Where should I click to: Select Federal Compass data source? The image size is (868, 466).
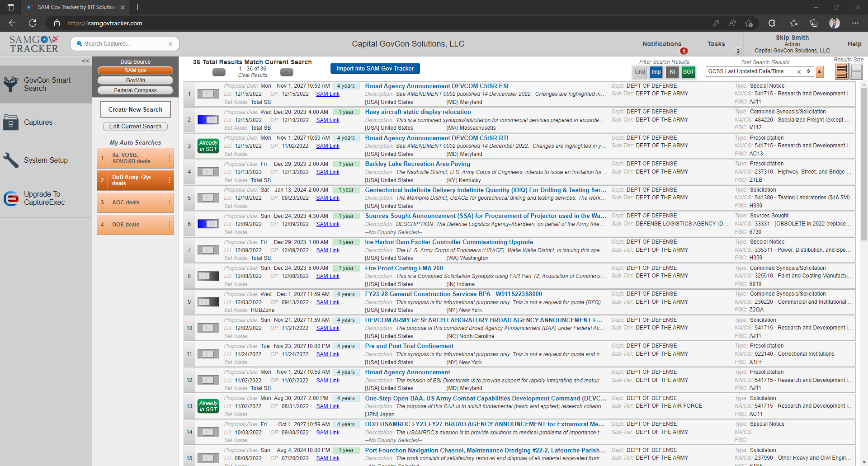click(x=135, y=90)
